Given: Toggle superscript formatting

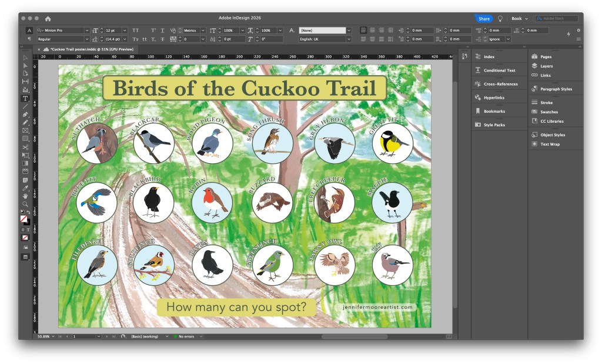Looking at the screenshot, I should click(x=153, y=30).
